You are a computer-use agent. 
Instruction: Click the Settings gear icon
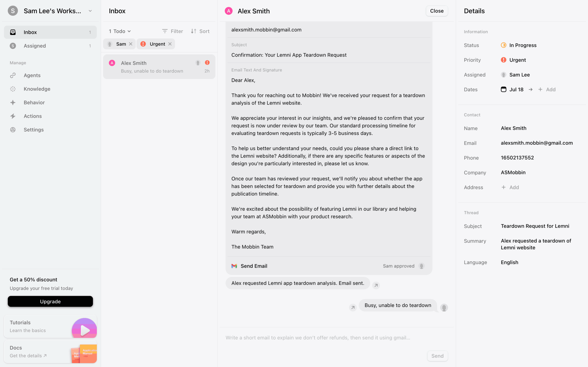13,130
